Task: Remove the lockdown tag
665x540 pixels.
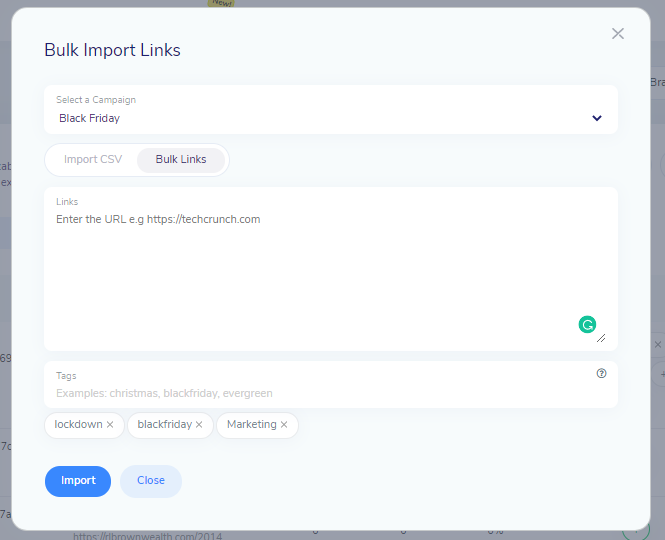Action: (110, 425)
